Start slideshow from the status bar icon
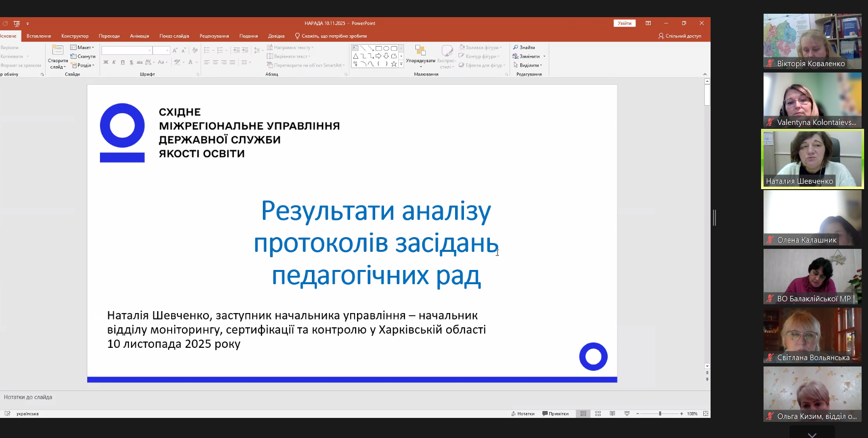The width and height of the screenshot is (868, 438). click(x=627, y=414)
